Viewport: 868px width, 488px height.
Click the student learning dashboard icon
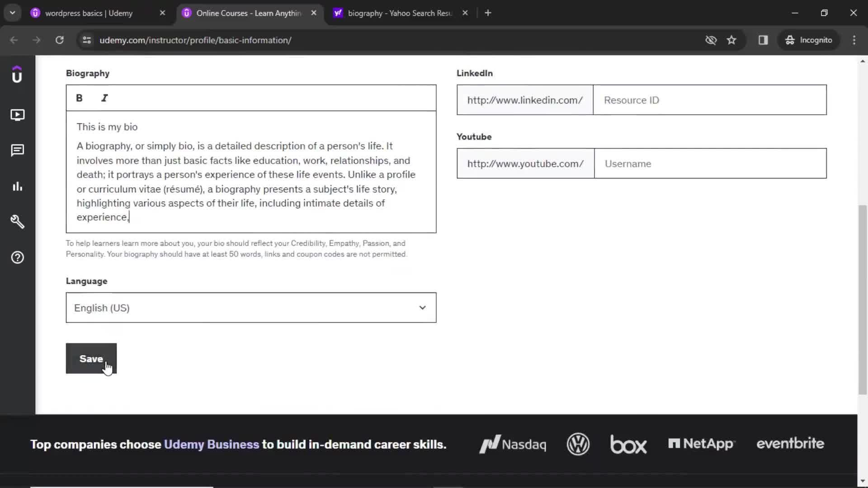pyautogui.click(x=17, y=114)
